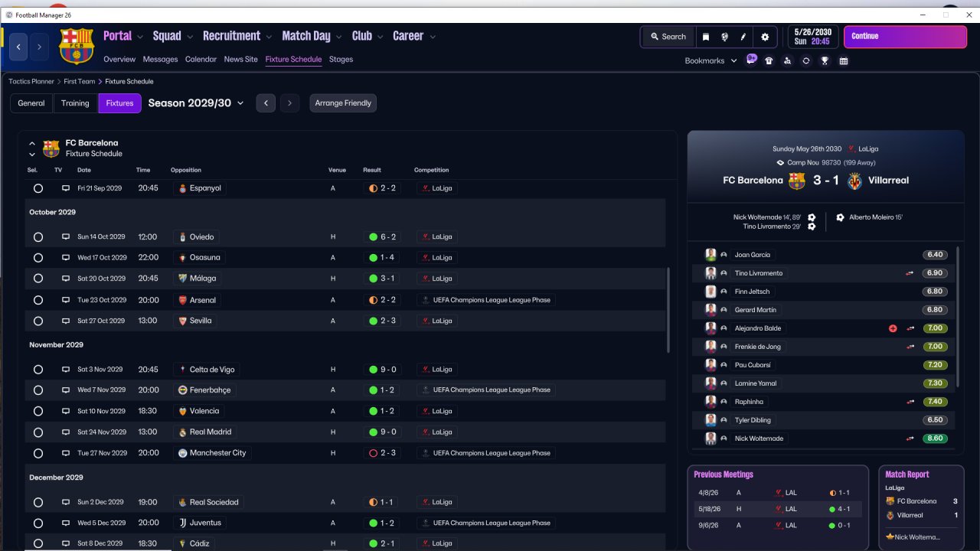Click the trophy icon in bookmarks bar

click(825, 60)
